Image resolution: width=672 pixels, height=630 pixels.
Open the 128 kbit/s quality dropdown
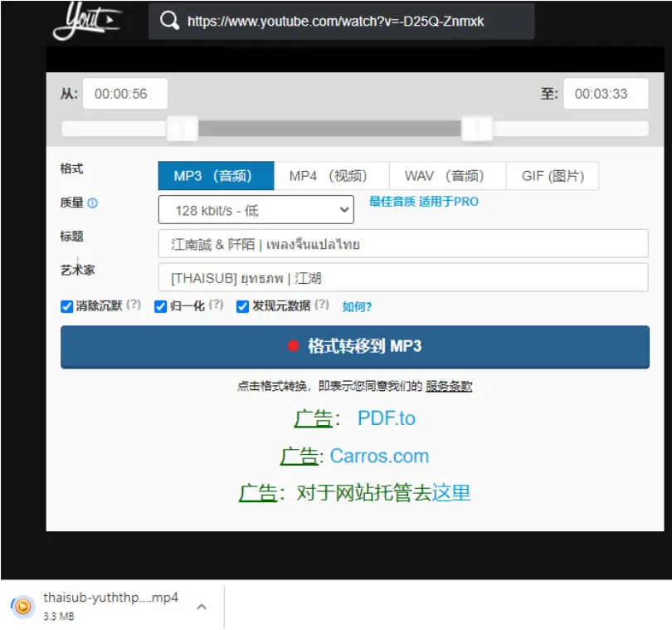tap(256, 210)
